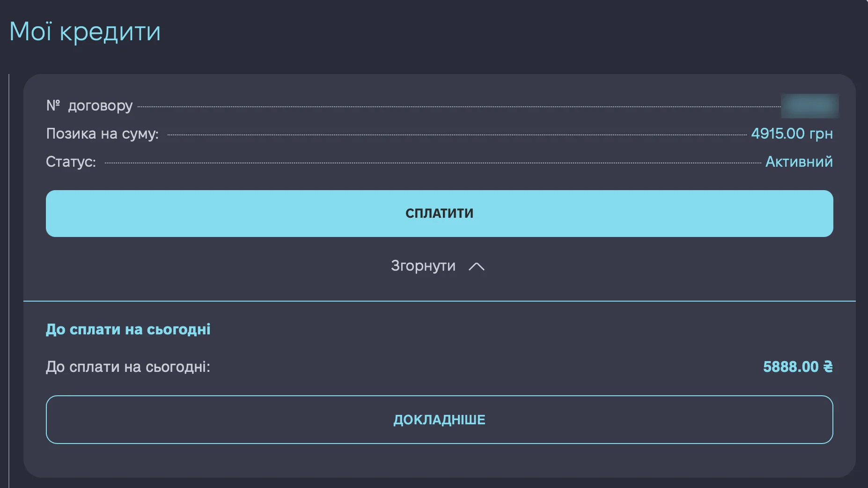Click the Статус label
The image size is (868, 488).
pos(71,162)
